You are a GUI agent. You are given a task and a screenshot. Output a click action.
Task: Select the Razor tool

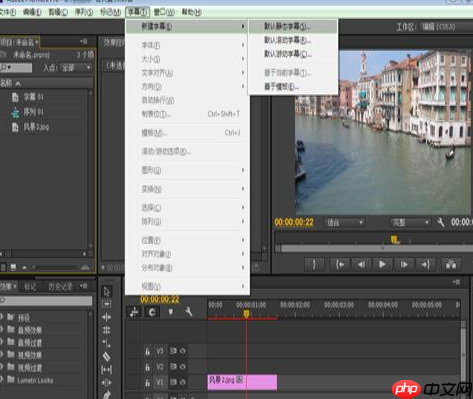click(x=107, y=356)
